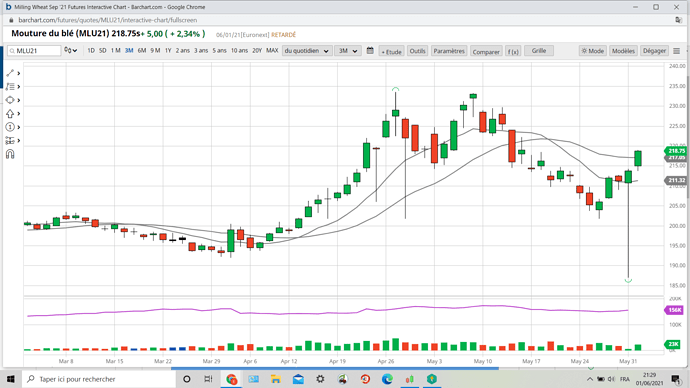Screen dimensions: 690x388
Task: Select the 5 ans time range
Action: click(x=220, y=51)
